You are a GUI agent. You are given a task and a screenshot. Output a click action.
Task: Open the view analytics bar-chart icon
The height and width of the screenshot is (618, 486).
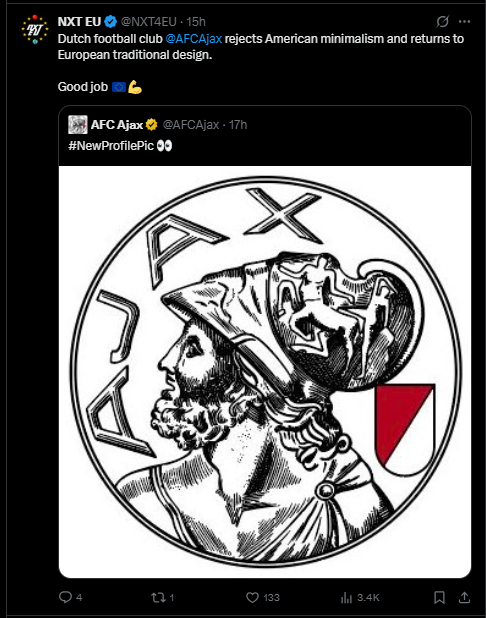tap(346, 598)
